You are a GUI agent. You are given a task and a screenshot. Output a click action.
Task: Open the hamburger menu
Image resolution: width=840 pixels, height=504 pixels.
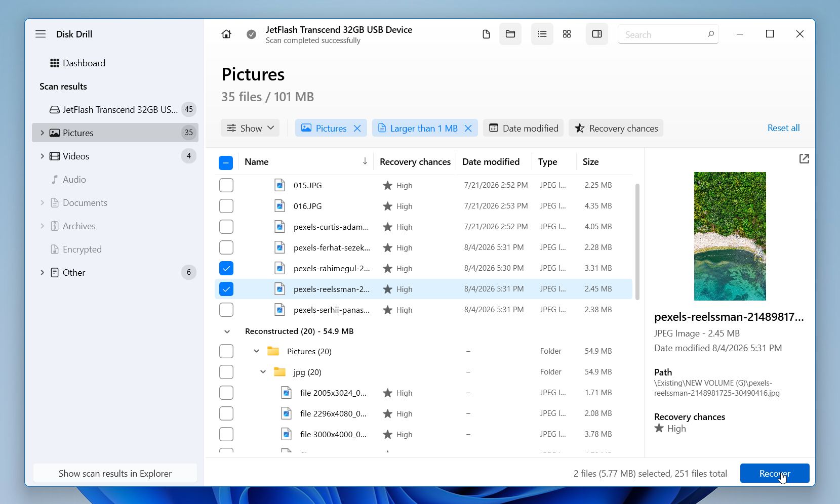click(x=41, y=34)
